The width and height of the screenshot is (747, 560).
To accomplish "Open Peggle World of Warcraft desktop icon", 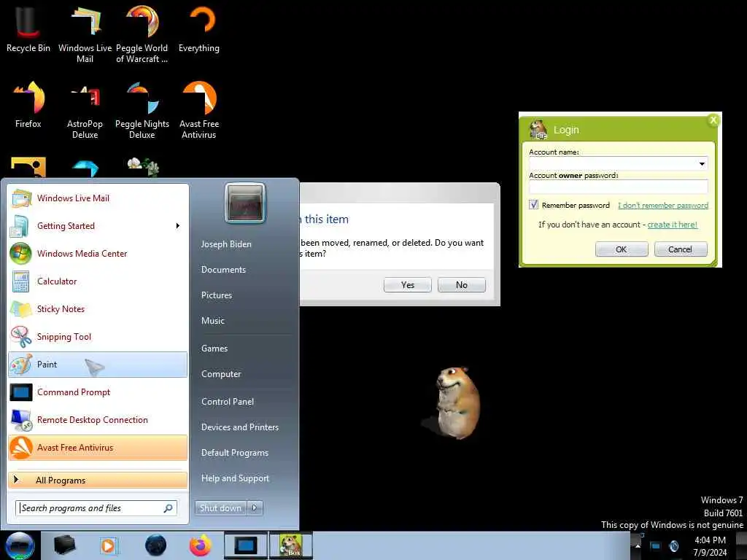I will 142,34.
